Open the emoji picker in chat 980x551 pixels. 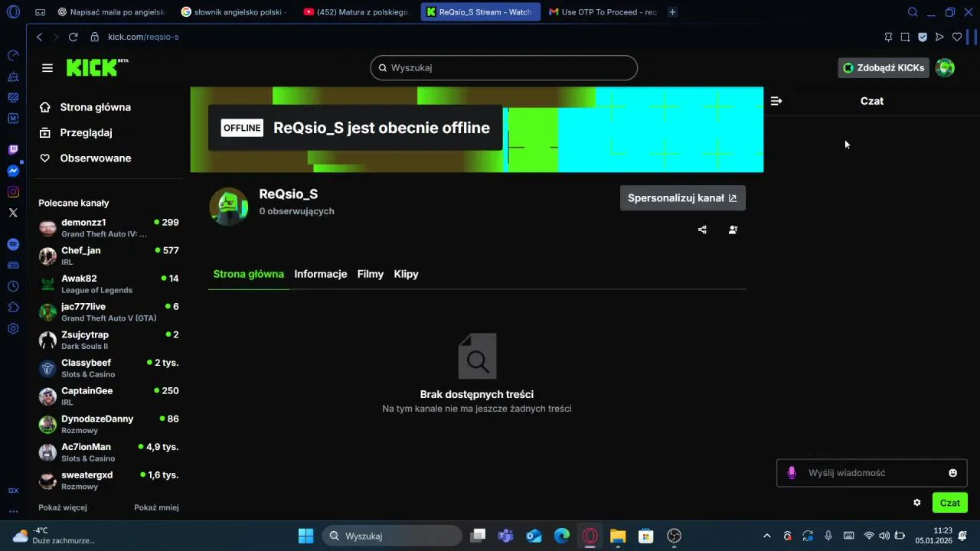tap(952, 473)
